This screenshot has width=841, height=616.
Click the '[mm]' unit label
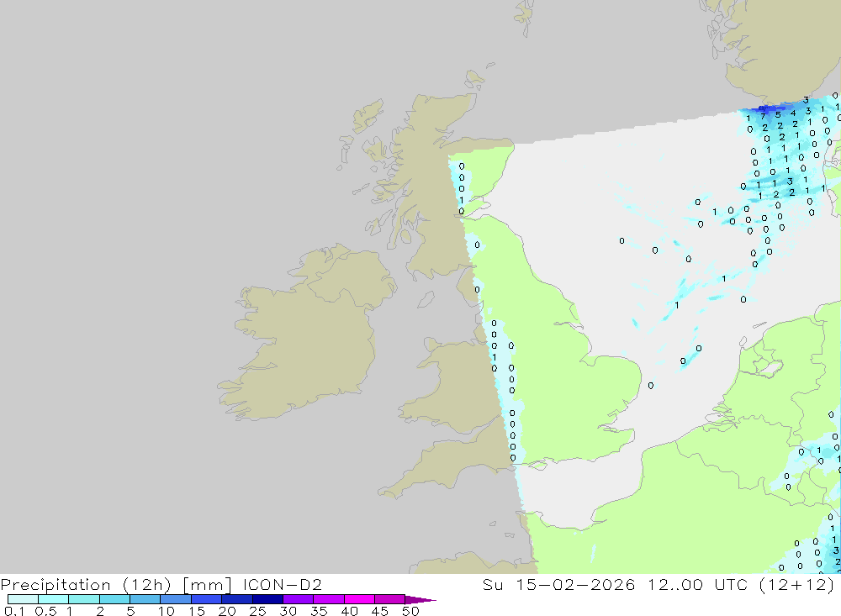click(x=207, y=585)
